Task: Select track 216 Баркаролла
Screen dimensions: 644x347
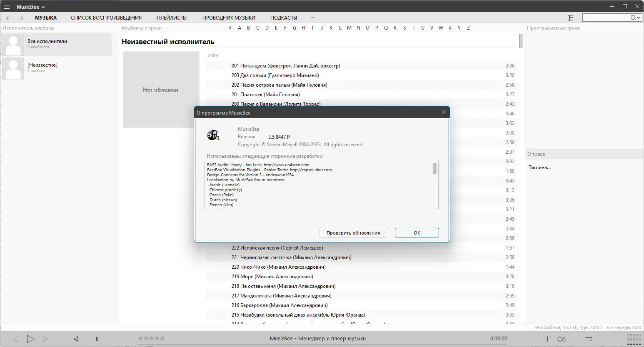Action: tap(361, 305)
